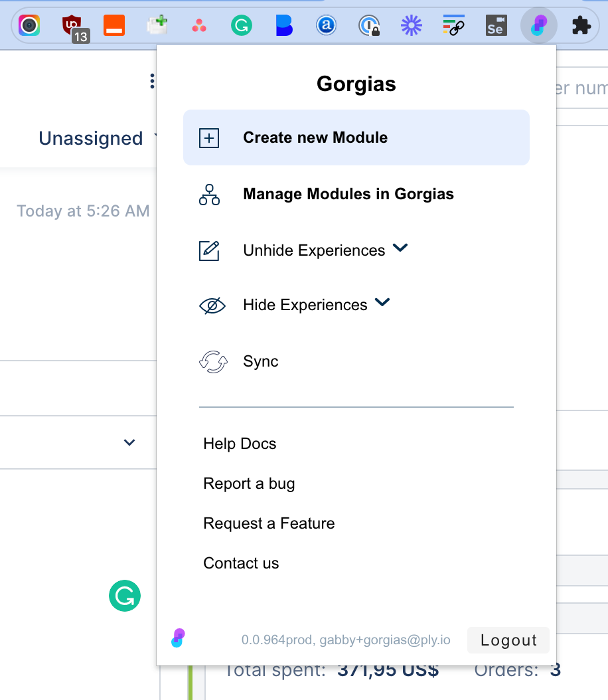Click the three-dot more options menu
The image size is (608, 700).
[152, 81]
